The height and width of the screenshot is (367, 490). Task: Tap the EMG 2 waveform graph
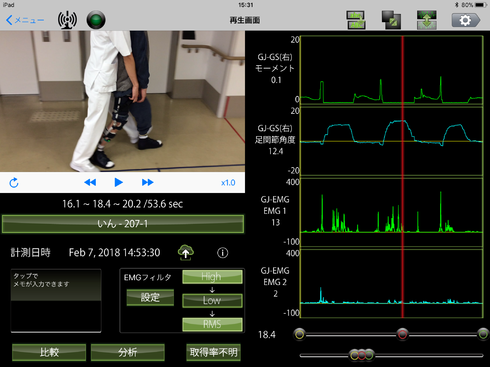coord(392,283)
